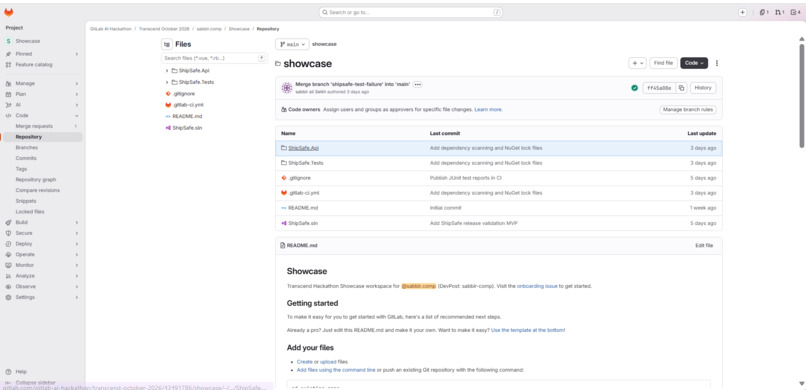Viewport: 806px width, 390px height.
Task: Open the onboarding issue link
Action: [537, 286]
